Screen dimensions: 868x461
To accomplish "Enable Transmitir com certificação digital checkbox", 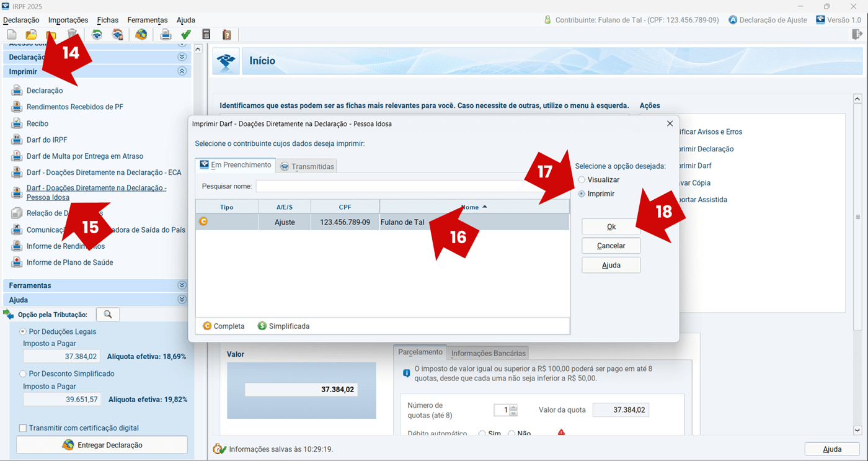I will coord(23,428).
